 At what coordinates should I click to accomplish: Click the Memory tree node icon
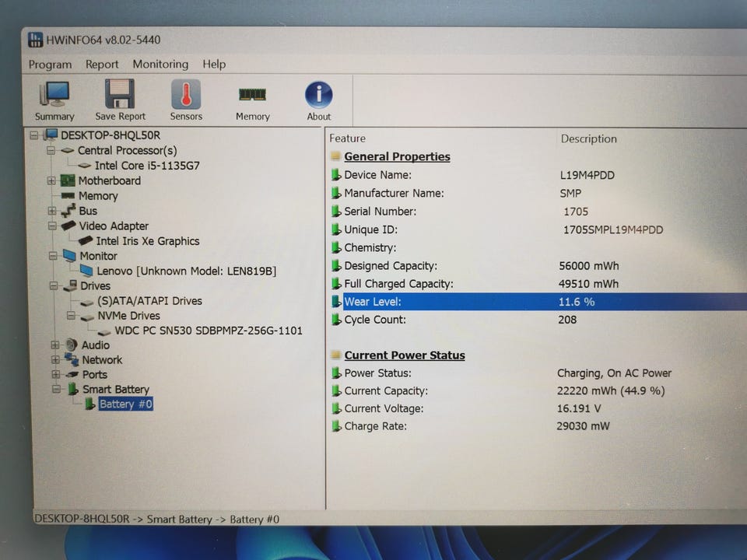coord(68,196)
